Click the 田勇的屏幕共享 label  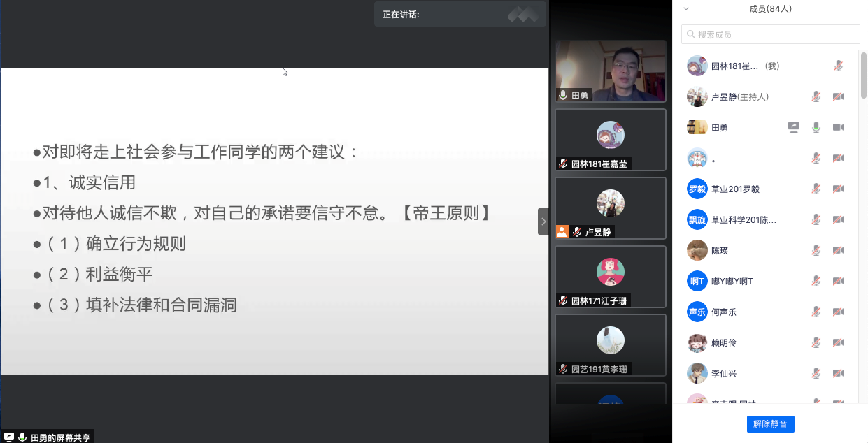[x=60, y=437]
